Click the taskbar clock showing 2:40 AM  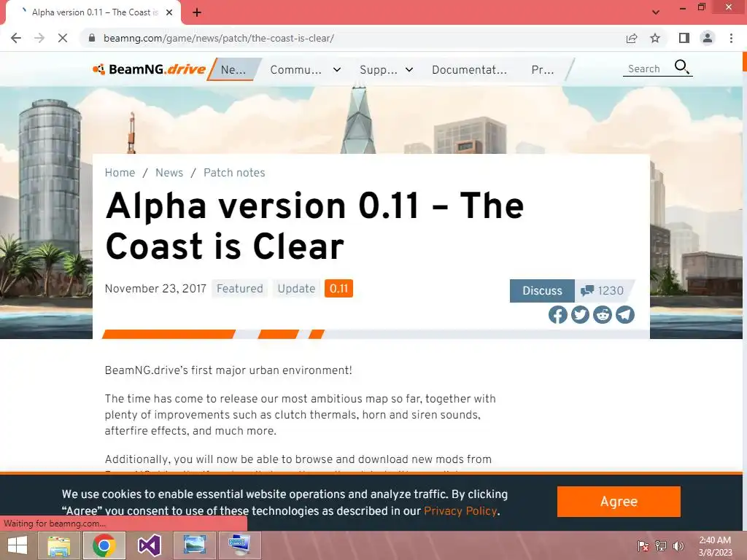point(715,546)
